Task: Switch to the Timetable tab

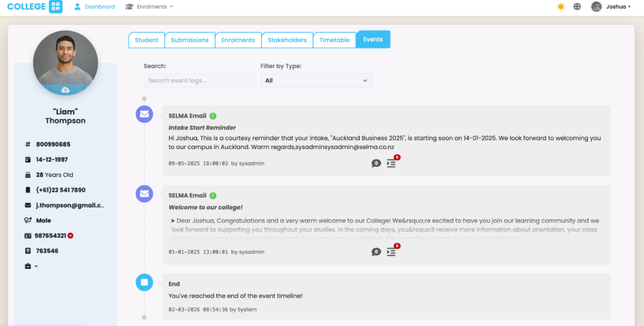Action: 334,40
